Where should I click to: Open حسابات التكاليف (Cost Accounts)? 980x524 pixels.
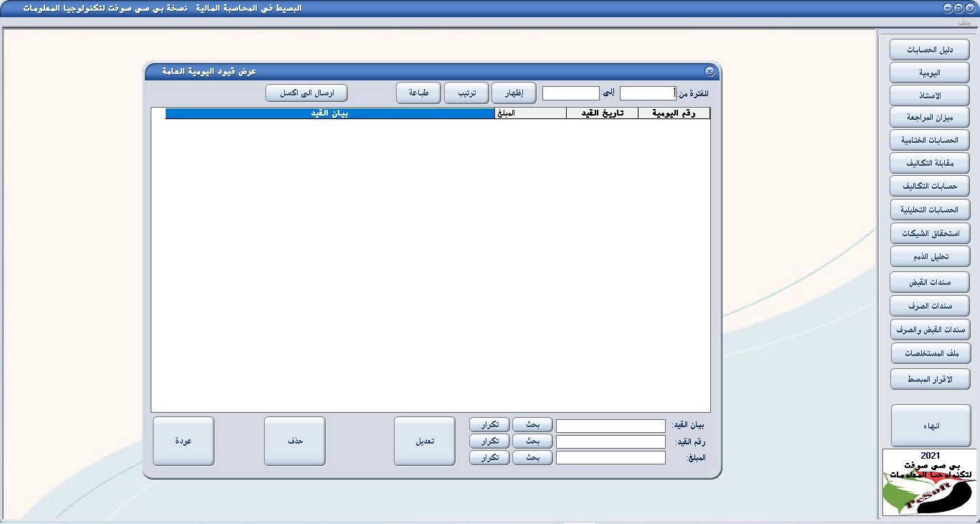click(930, 186)
